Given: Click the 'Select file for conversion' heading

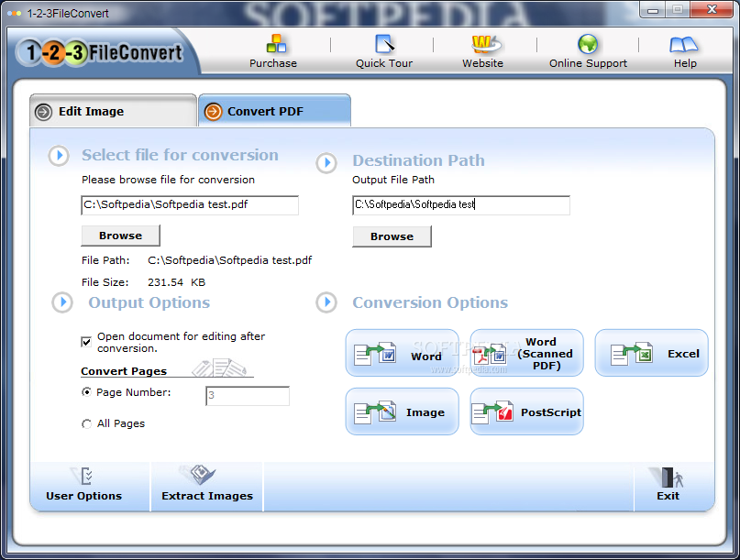Looking at the screenshot, I should 180,155.
